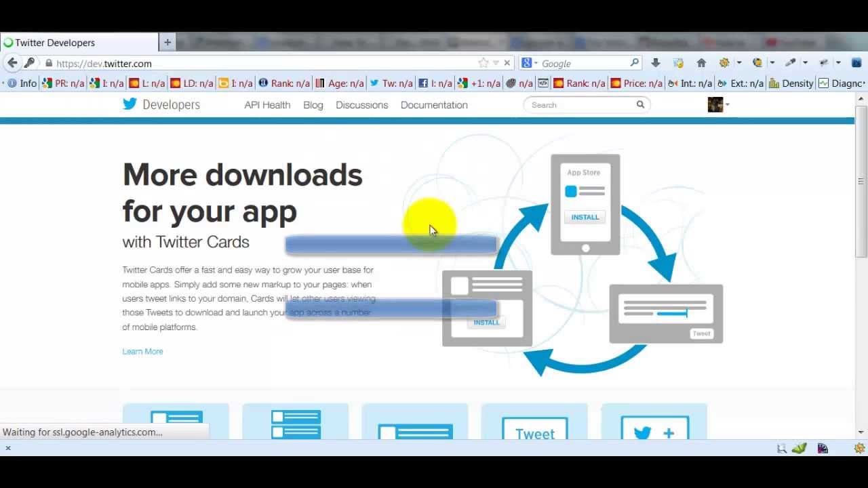Click the Tw: n/a tweets counter

[x=391, y=83]
